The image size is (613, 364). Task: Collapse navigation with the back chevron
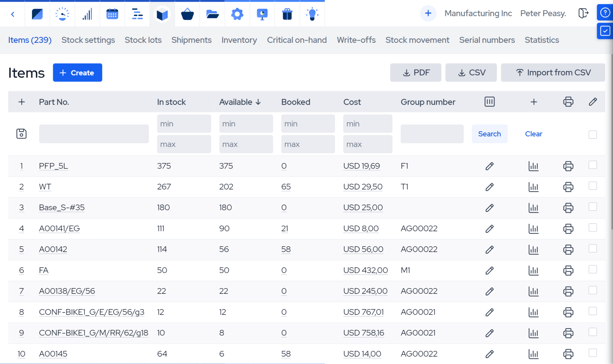click(13, 14)
